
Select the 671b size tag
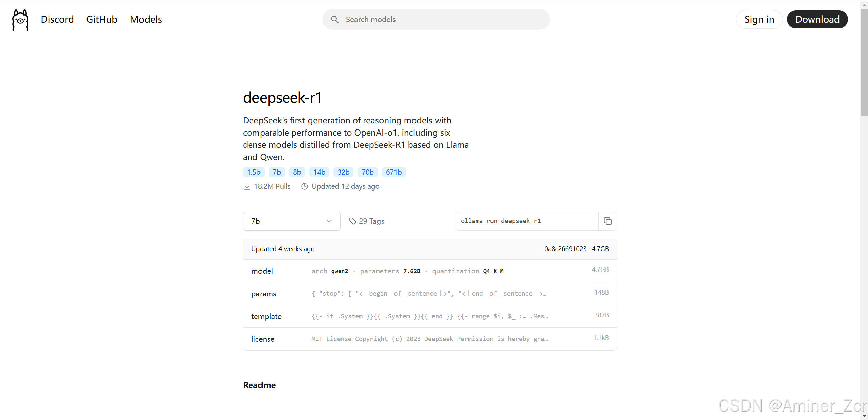393,172
